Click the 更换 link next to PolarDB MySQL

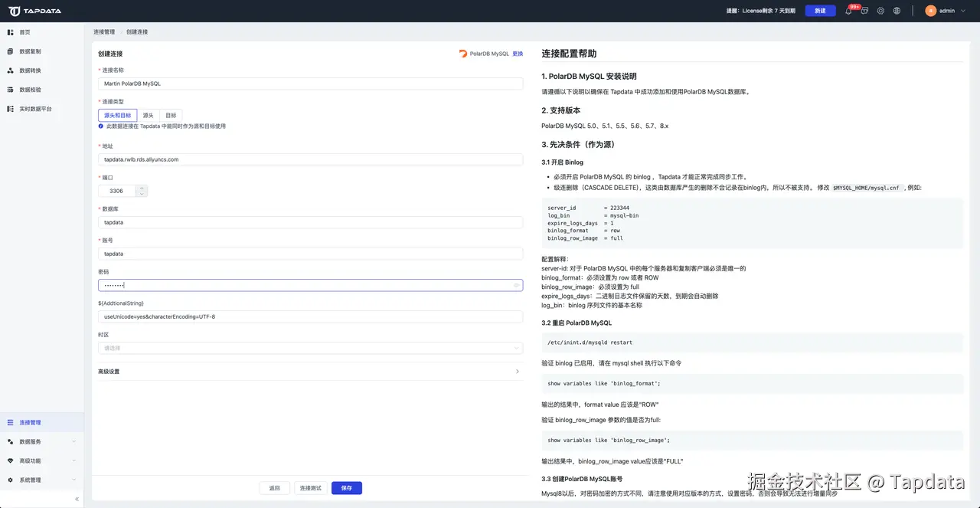coord(518,54)
